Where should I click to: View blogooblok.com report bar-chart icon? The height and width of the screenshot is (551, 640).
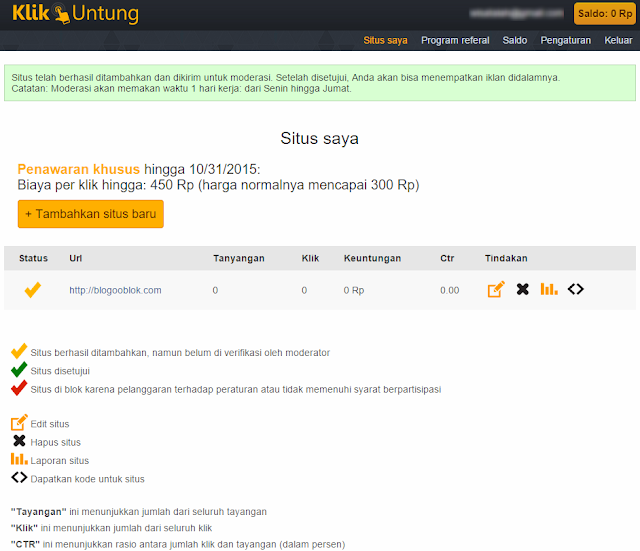point(549,289)
